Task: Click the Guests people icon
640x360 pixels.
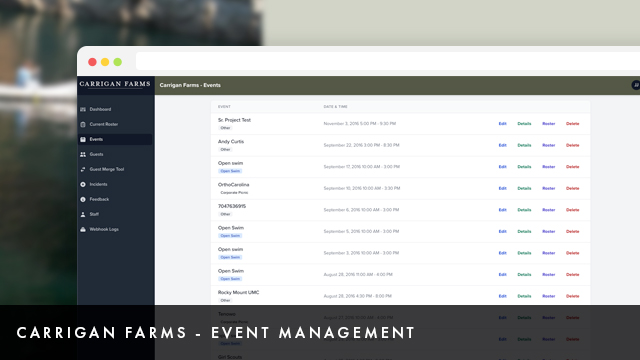Action: (x=83, y=154)
